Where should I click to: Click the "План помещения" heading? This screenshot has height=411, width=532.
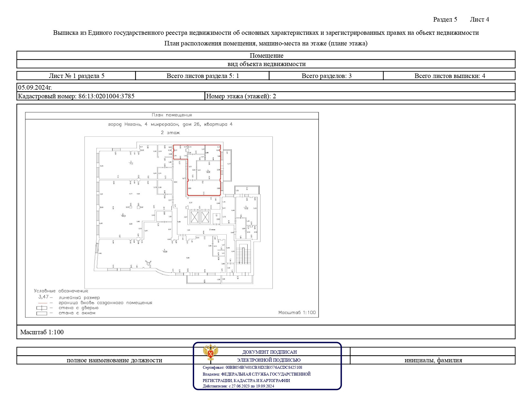click(172, 115)
